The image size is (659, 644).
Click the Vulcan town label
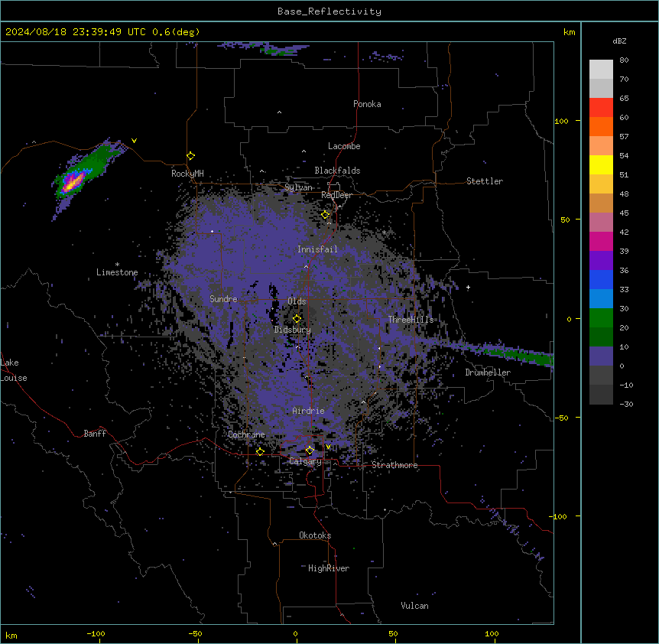click(414, 606)
